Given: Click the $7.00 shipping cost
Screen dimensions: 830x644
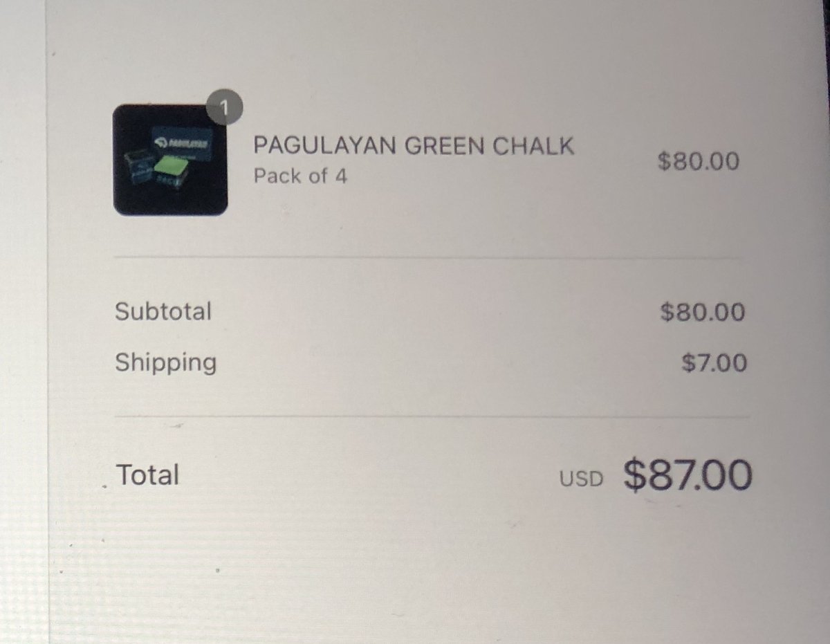Looking at the screenshot, I should coord(714,362).
